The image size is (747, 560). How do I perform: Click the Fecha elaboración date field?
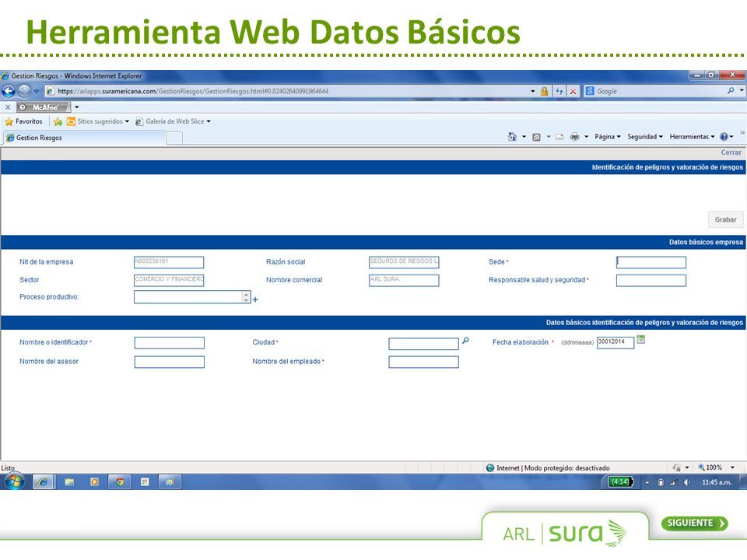[x=615, y=342]
